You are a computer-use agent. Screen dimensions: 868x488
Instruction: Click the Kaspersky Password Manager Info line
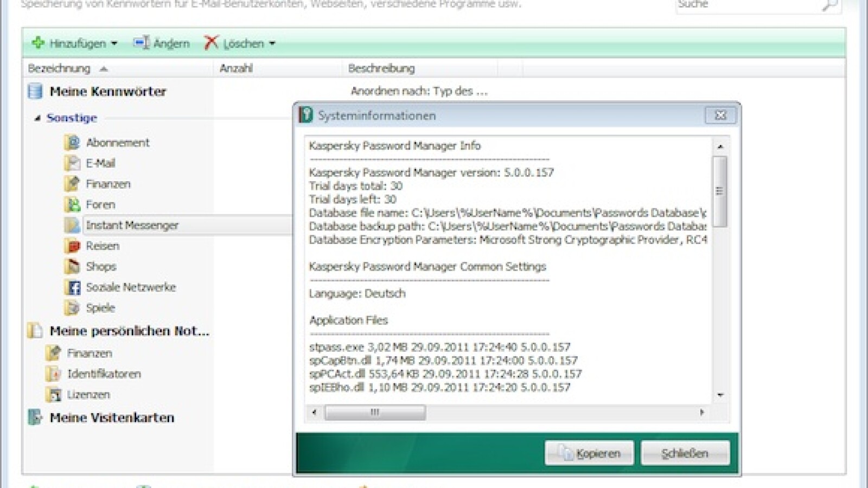point(395,145)
